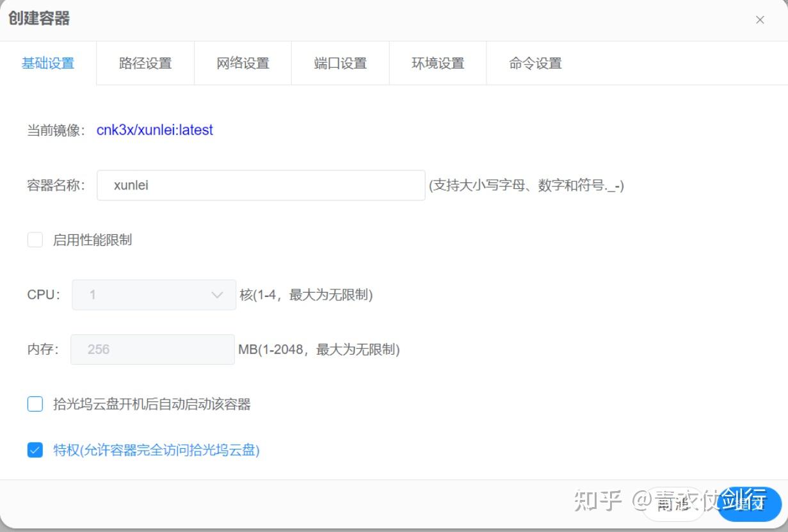Expand the CPU selector chevron arrow
This screenshot has width=788, height=532.
click(217, 294)
